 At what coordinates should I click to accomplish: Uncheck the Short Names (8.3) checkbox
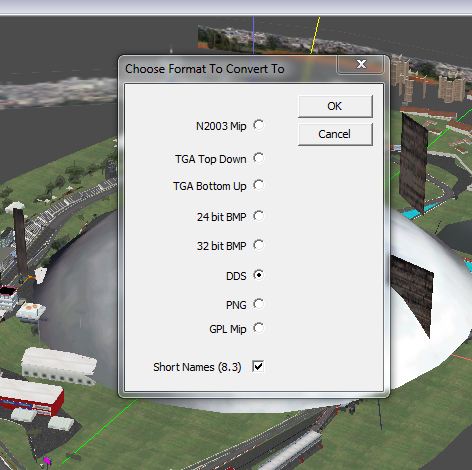[x=258, y=366]
